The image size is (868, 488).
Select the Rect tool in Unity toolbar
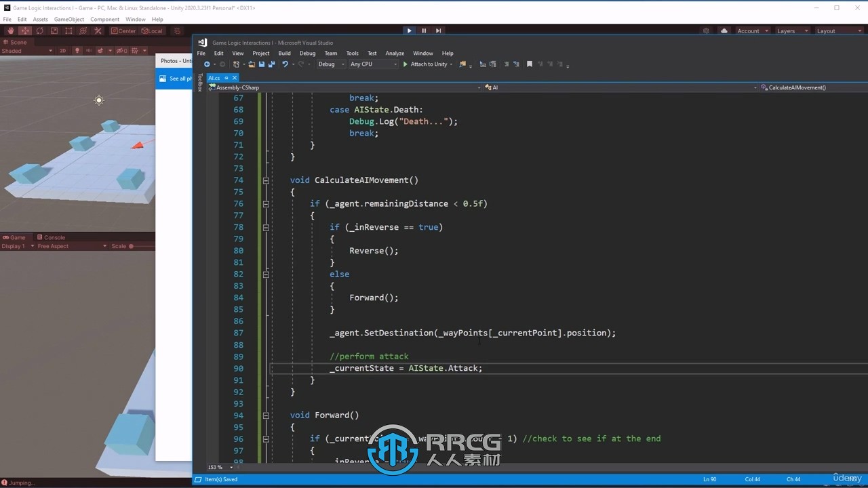click(68, 31)
